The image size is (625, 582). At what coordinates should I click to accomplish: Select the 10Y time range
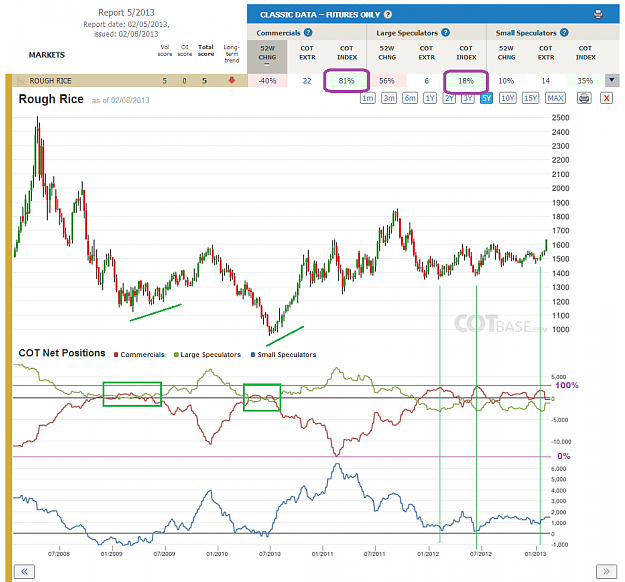[x=507, y=98]
